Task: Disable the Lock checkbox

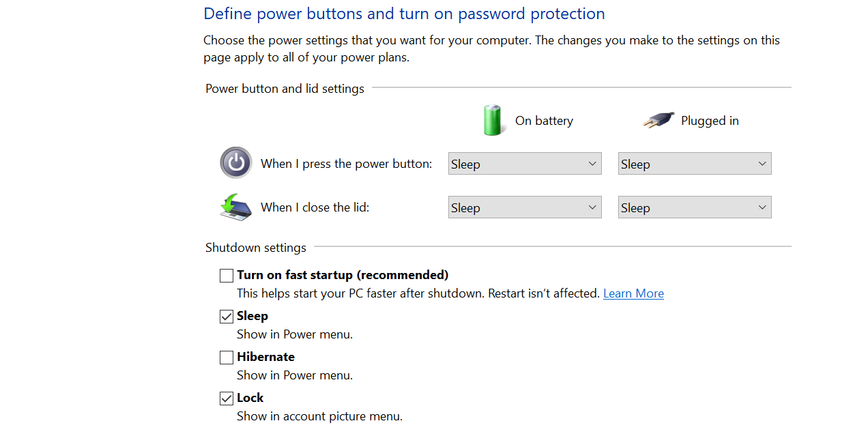Action: (227, 399)
